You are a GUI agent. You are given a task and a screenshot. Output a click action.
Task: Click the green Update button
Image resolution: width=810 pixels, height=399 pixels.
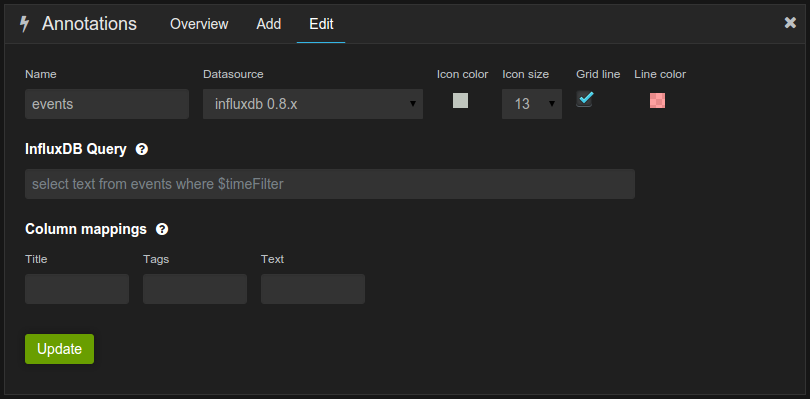pos(59,349)
